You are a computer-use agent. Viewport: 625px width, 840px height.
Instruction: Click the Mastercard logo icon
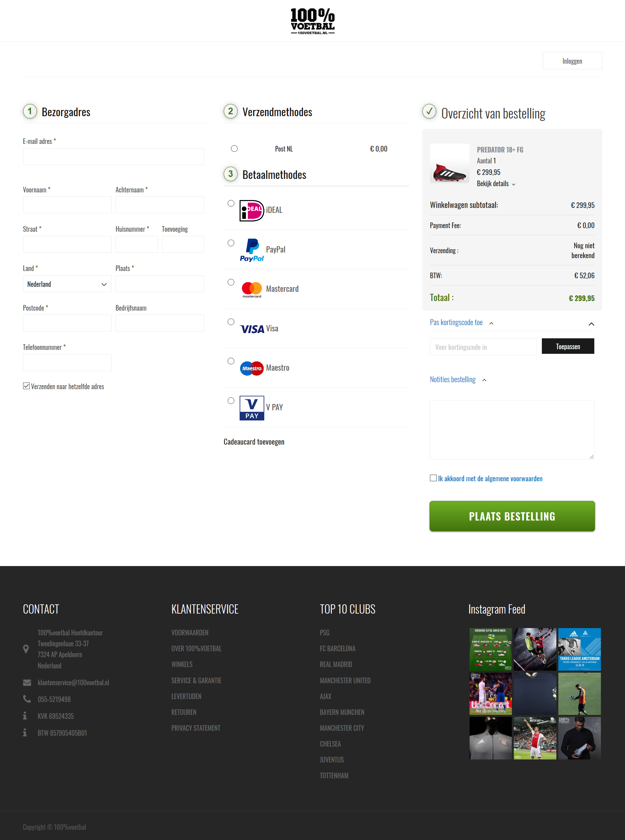251,289
